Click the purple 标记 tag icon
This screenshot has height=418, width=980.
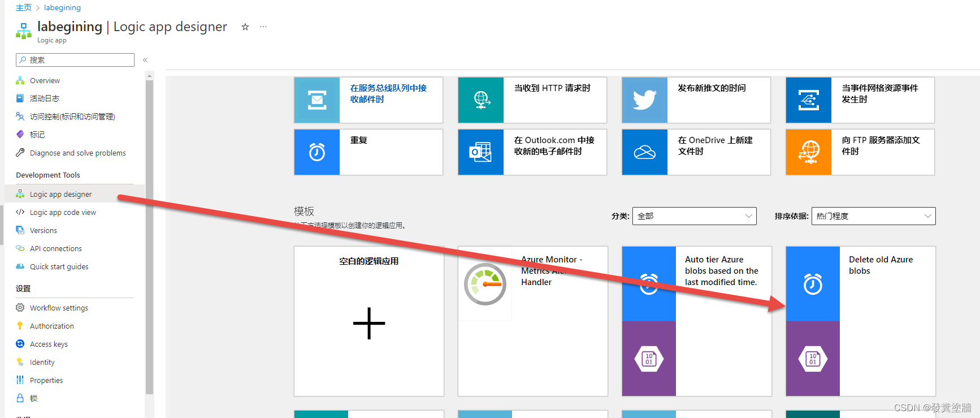pos(20,135)
